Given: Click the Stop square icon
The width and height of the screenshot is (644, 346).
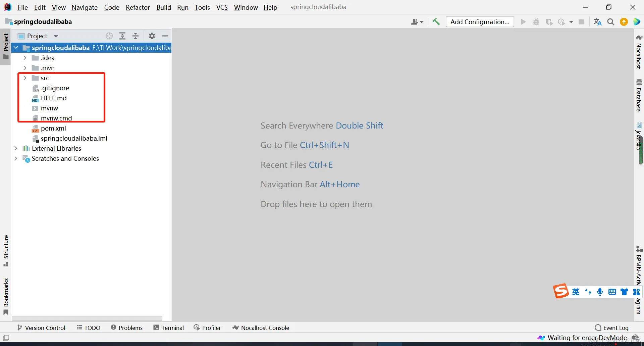Looking at the screenshot, I should pos(581,22).
